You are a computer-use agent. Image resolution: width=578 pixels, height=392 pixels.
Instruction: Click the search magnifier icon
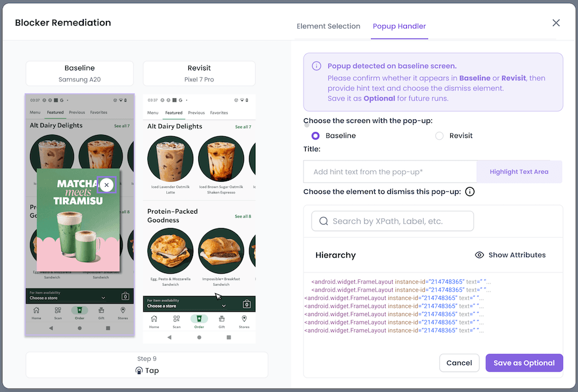[324, 221]
